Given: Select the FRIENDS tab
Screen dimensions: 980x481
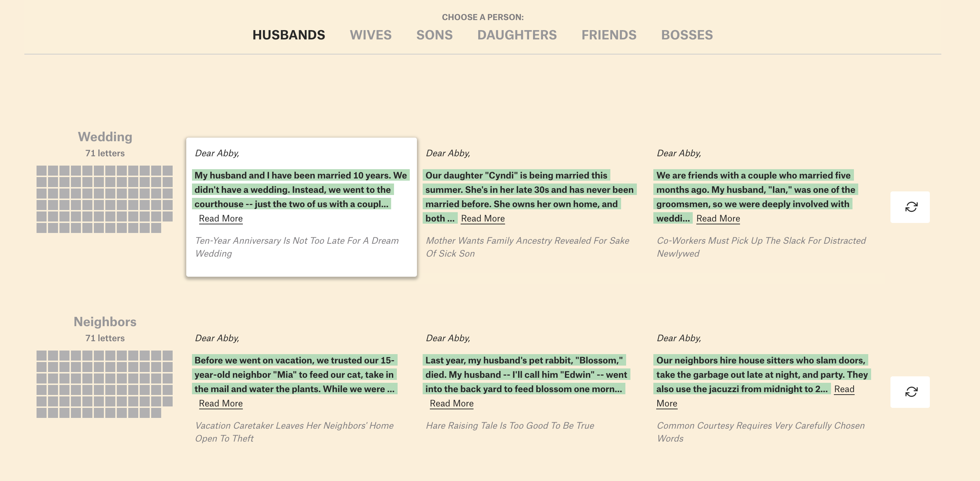Looking at the screenshot, I should (x=609, y=35).
